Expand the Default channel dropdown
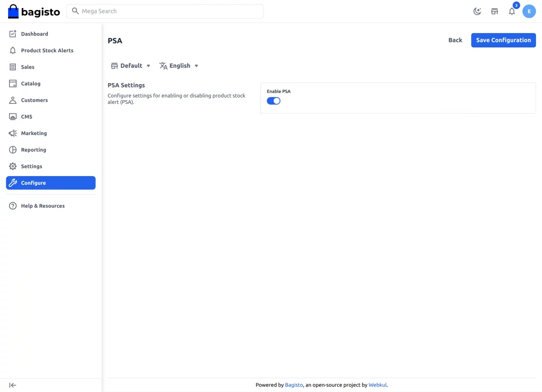 [x=131, y=66]
